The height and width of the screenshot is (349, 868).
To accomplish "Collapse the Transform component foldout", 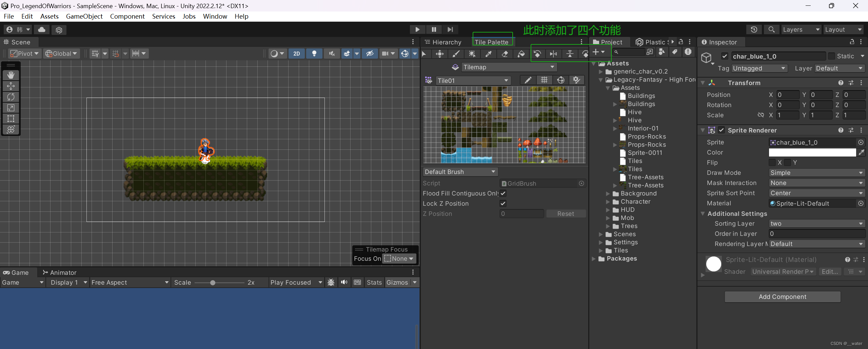I will [x=703, y=83].
